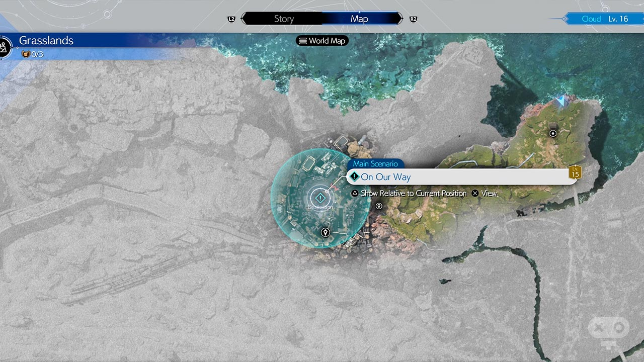The height and width of the screenshot is (362, 644).
Task: Open the World Map view
Action: (322, 41)
